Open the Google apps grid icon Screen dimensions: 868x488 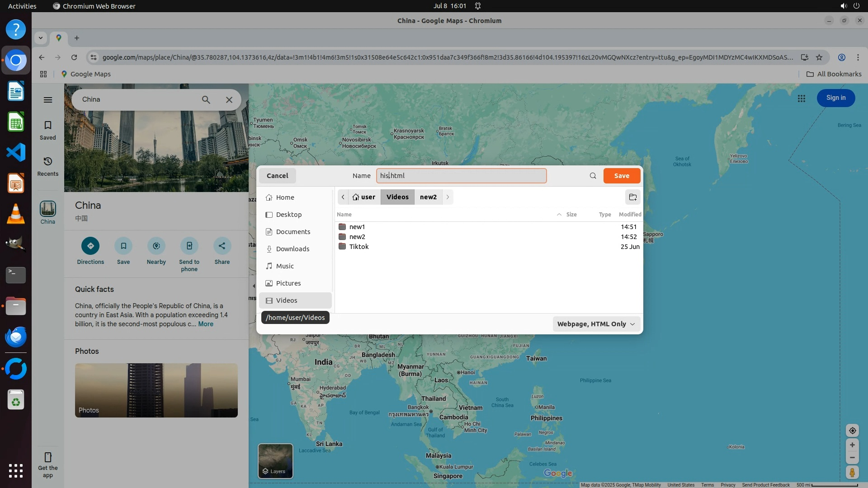coord(801,98)
